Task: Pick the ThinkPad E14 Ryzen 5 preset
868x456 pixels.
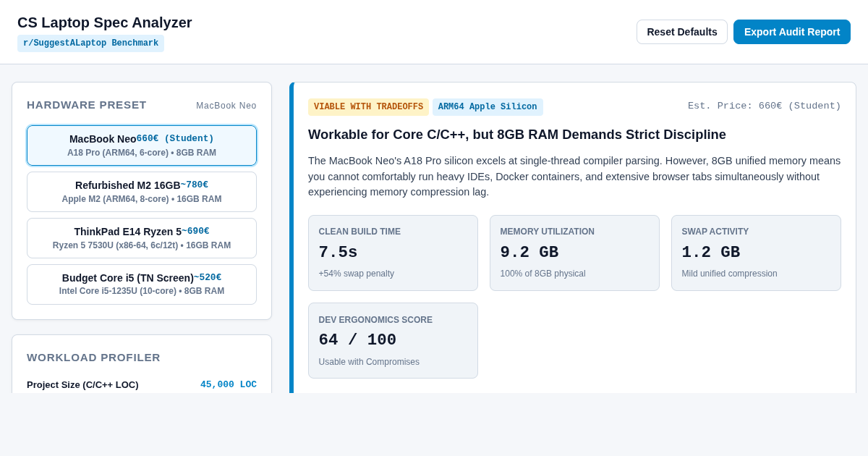Action: 142,238
